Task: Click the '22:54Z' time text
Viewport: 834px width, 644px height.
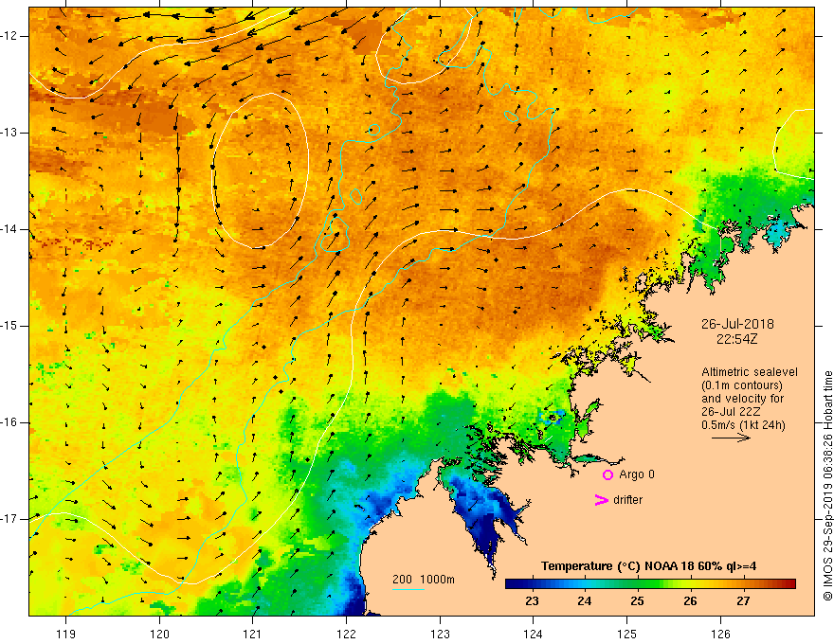Action: coord(736,338)
